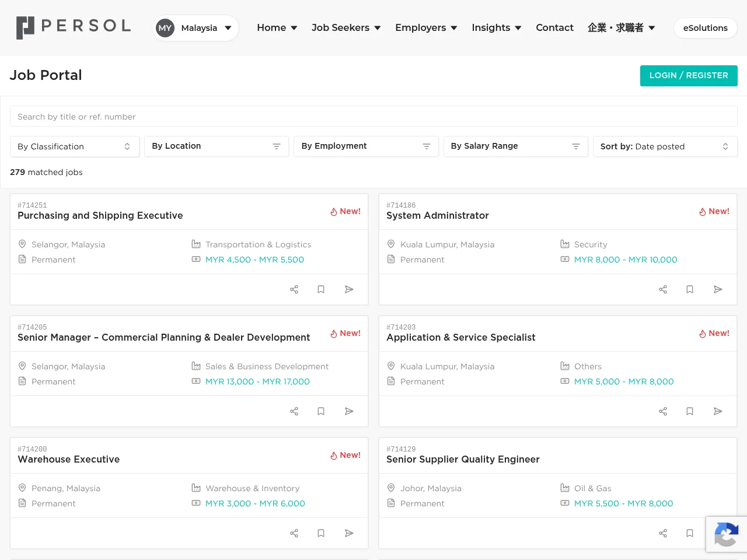This screenshot has width=747, height=560.
Task: Send the Application & Service Specialist job
Action: click(718, 411)
